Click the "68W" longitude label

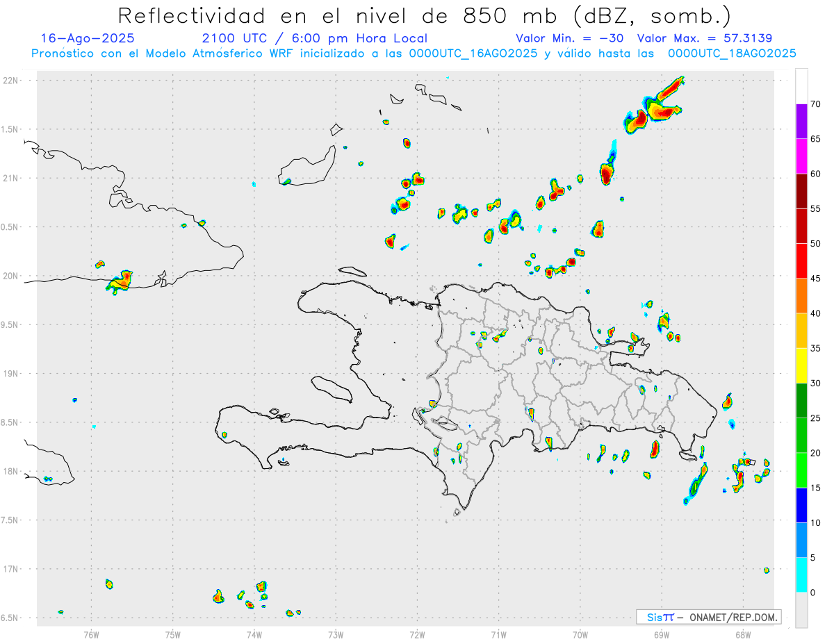[x=743, y=634]
